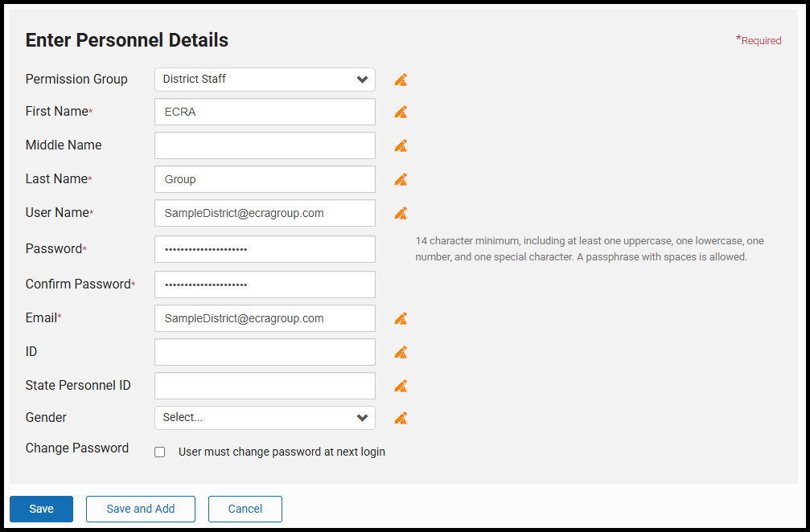This screenshot has width=810, height=532.
Task: Click the edit icon beside Email field
Action: click(x=401, y=318)
